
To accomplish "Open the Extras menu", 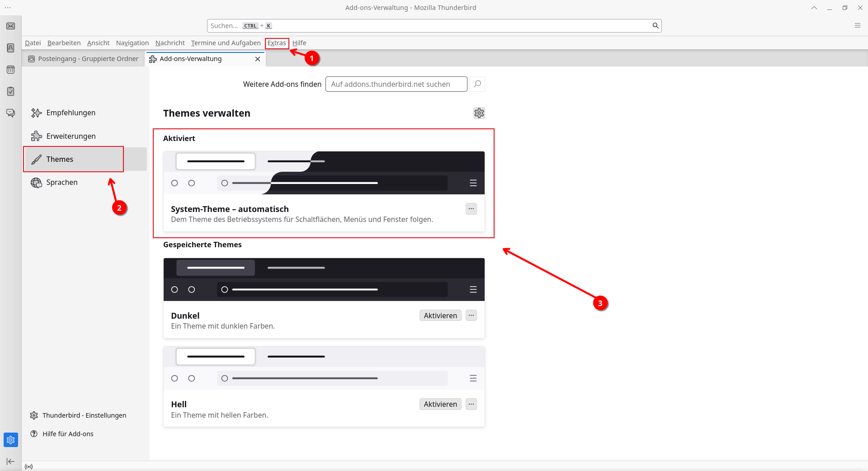I will click(277, 43).
